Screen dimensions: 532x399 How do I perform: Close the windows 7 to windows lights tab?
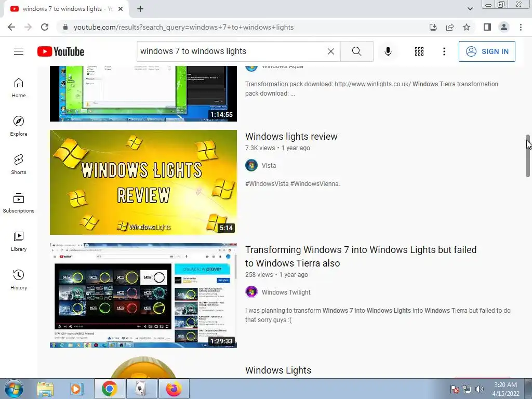pos(121,9)
